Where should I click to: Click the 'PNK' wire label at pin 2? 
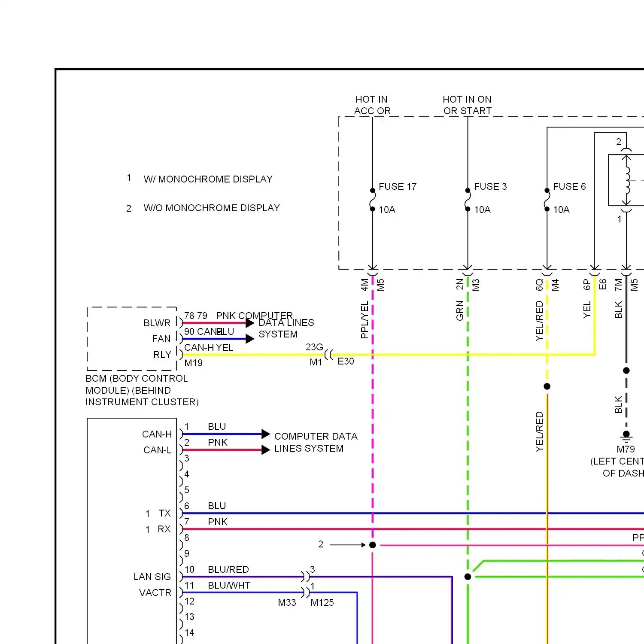[x=218, y=442]
